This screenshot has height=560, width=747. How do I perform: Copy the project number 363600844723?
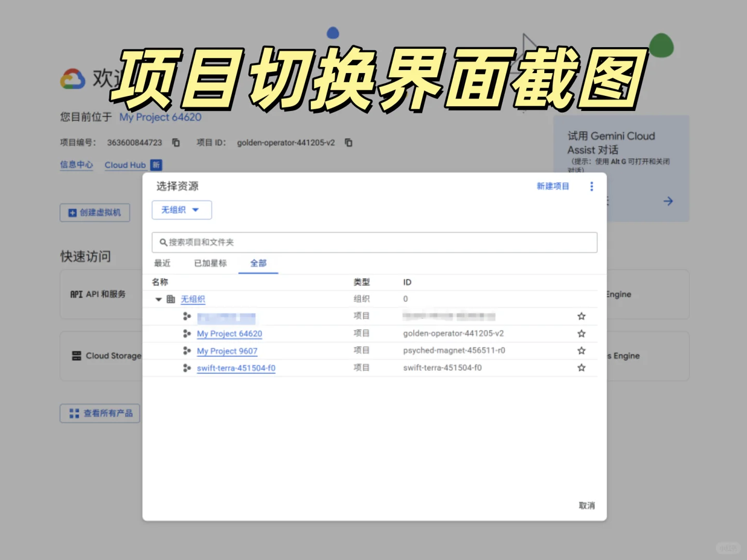tap(176, 143)
